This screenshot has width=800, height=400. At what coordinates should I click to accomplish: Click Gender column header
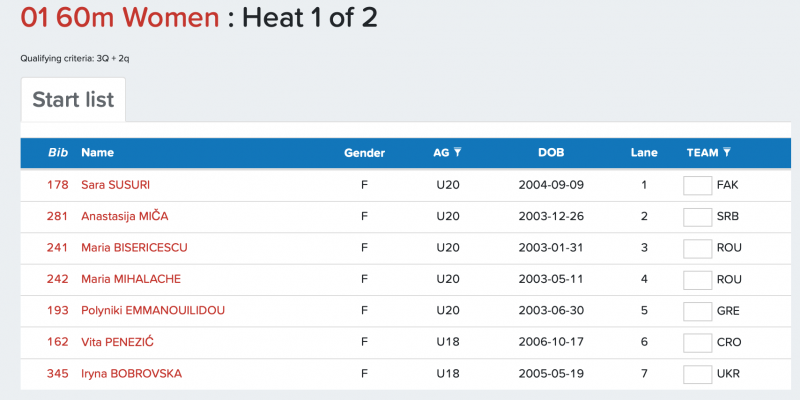tap(364, 153)
